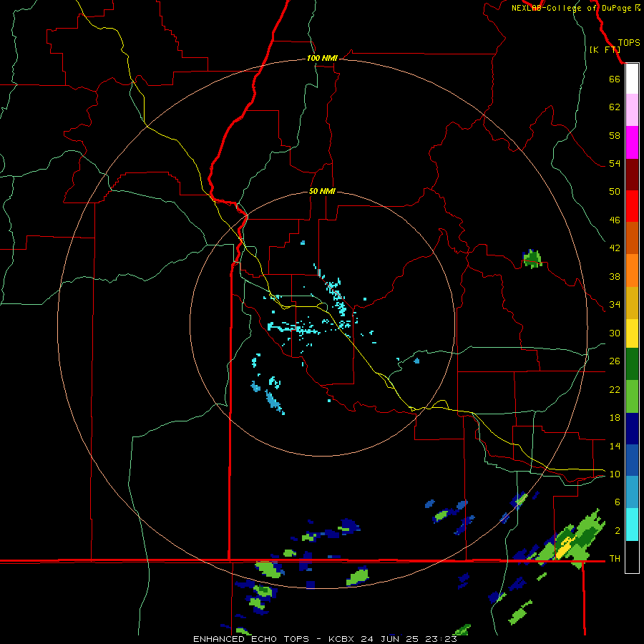644x644 pixels.
Task: Click the navy 14-18 kft legend swatch
Action: [632, 429]
